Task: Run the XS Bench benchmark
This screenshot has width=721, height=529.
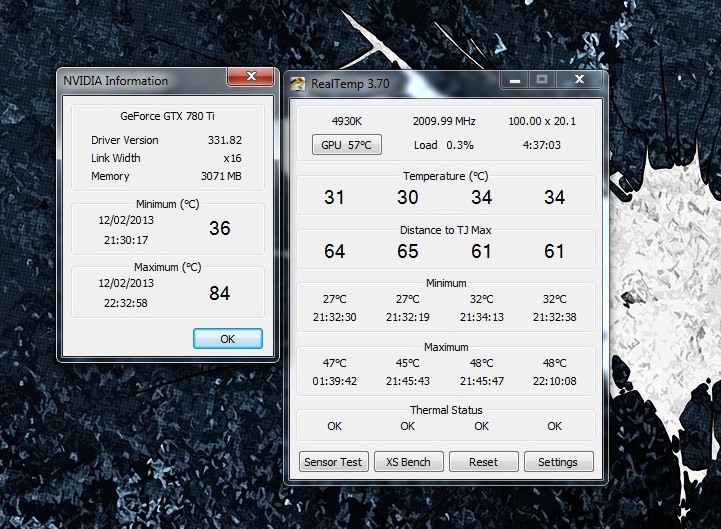Action: [x=408, y=462]
